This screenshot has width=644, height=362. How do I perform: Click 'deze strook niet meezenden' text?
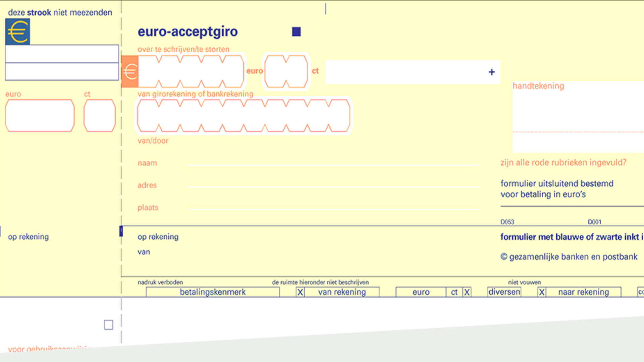(x=60, y=12)
